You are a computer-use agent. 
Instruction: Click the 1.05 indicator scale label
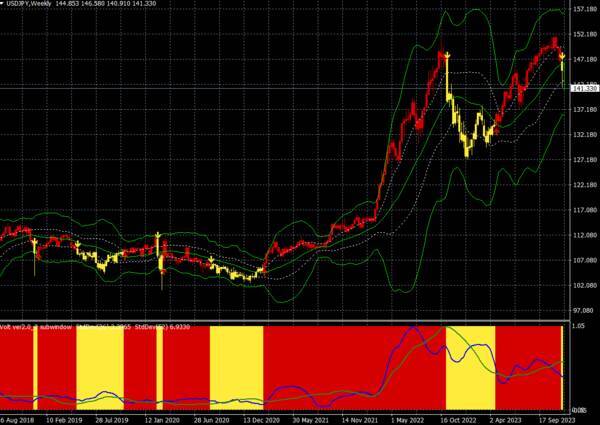[578, 326]
